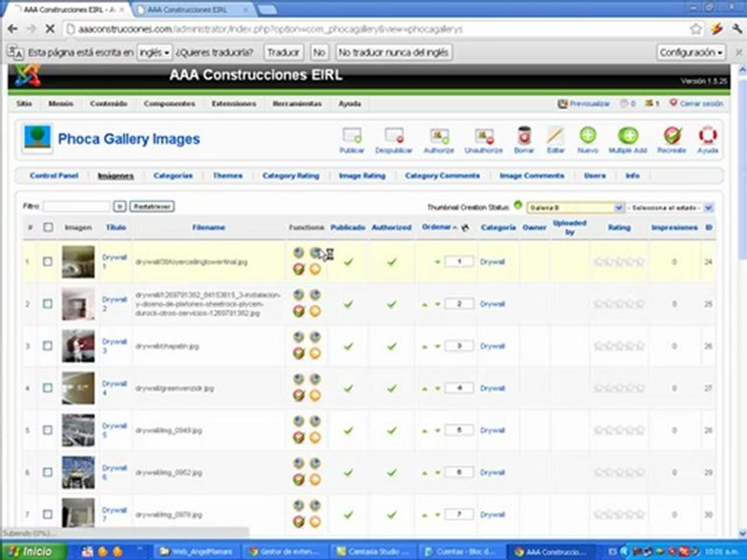Click the Cerrar sesión link
Screen dimensions: 747x560
pyautogui.click(x=696, y=103)
